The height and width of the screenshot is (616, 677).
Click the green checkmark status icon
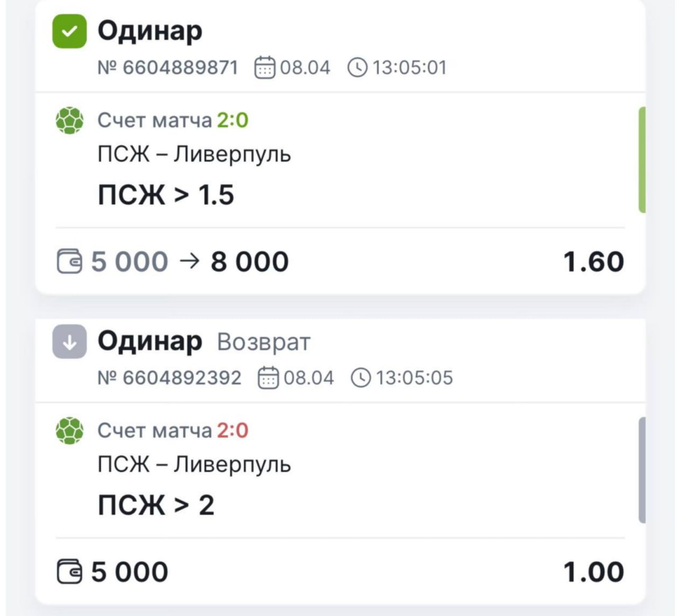pos(69,31)
